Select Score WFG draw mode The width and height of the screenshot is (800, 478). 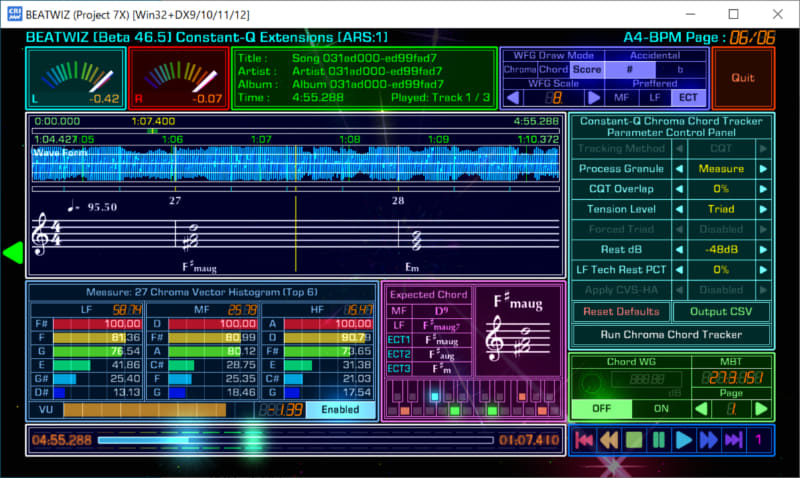587,69
